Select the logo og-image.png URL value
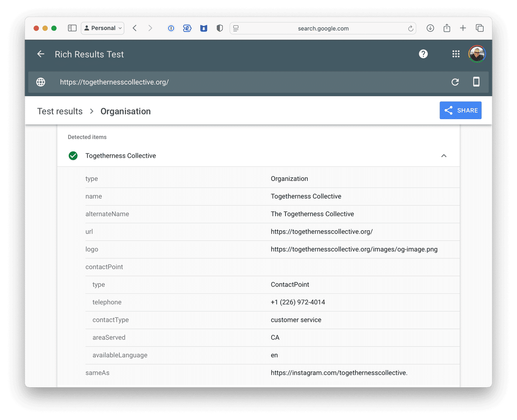The width and height of the screenshot is (517, 420). click(354, 250)
